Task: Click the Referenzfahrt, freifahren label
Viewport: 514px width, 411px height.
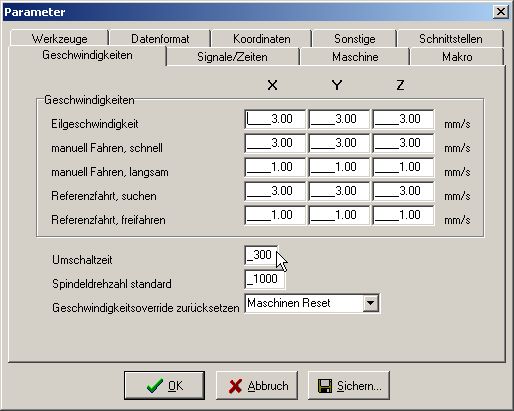Action: pyautogui.click(x=108, y=220)
